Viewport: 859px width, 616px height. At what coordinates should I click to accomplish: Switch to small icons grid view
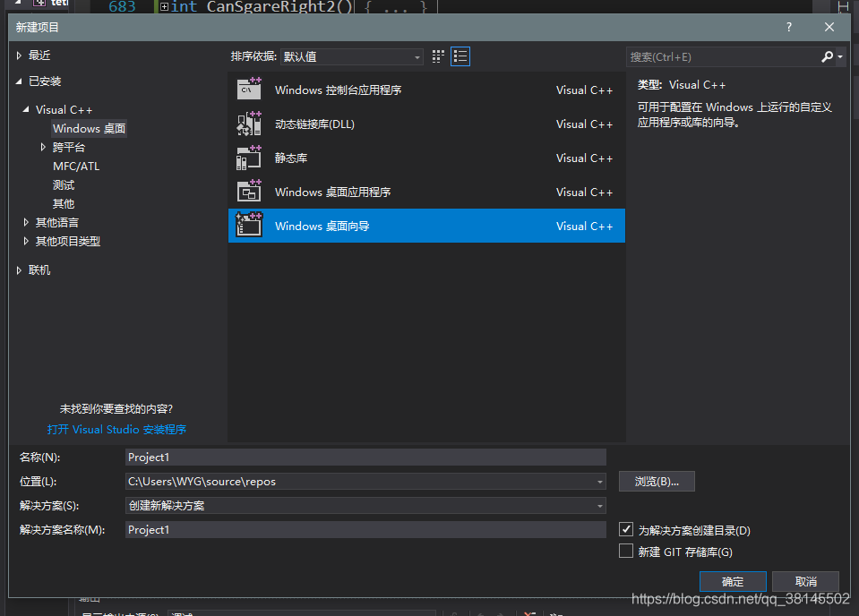tap(438, 56)
